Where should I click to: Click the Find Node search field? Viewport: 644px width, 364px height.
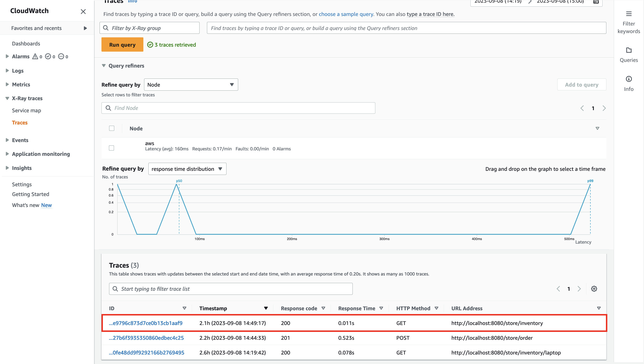click(x=238, y=108)
